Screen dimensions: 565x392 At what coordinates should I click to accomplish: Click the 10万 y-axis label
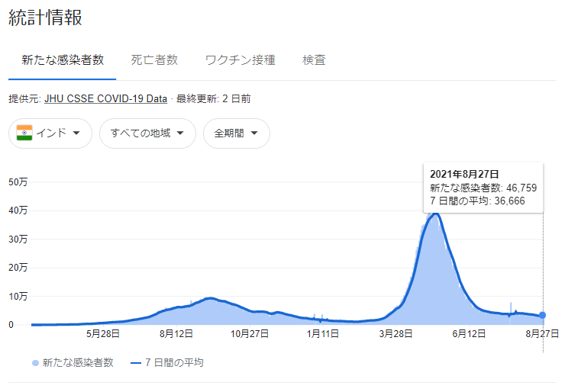18,296
